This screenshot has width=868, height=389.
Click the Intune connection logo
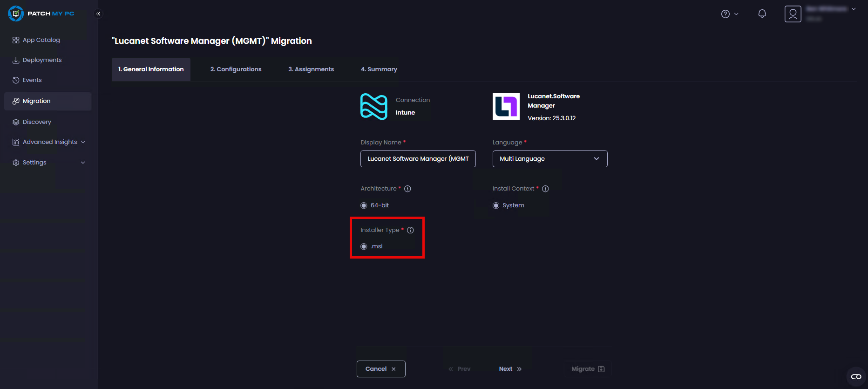[374, 106]
